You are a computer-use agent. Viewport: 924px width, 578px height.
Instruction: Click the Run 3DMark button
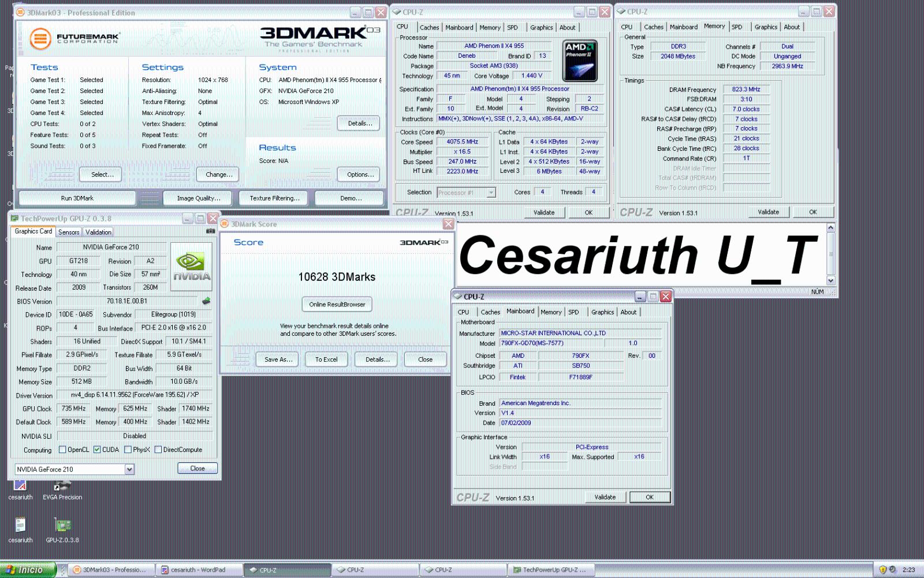77,198
